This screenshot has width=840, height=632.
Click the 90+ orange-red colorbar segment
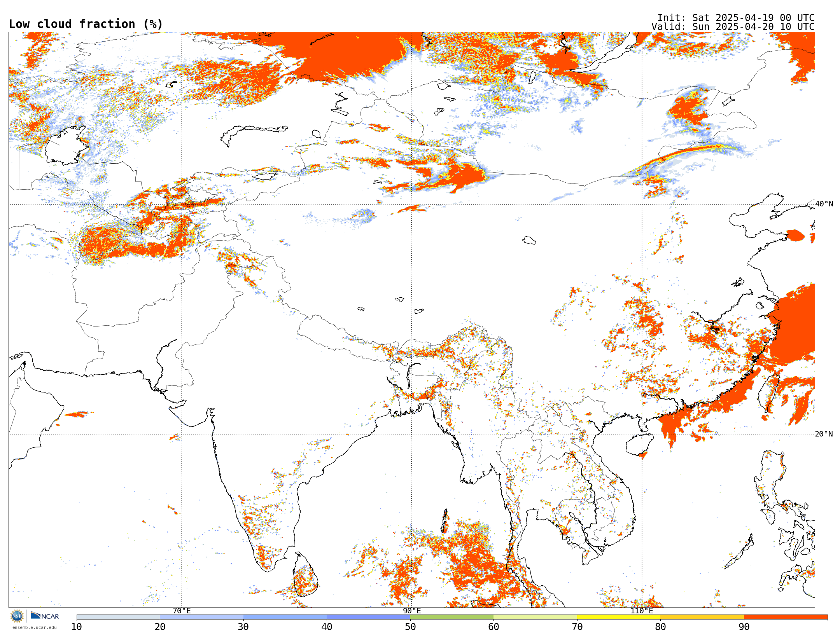[x=786, y=617]
